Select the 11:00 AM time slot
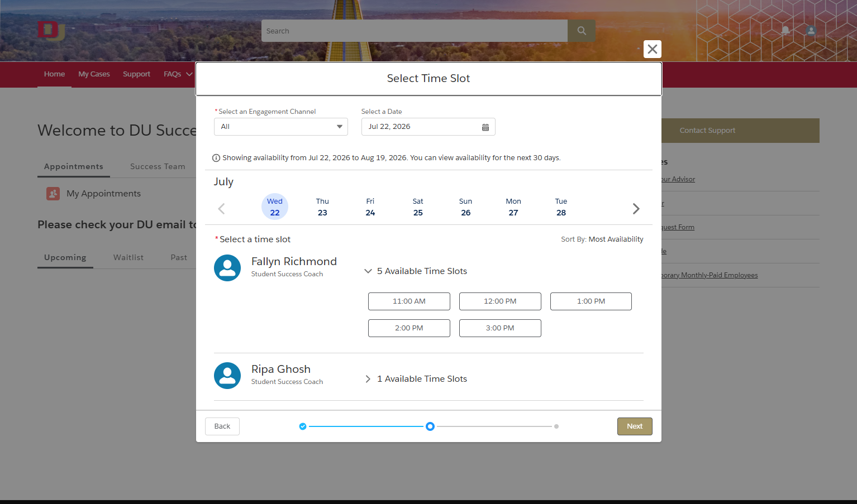The width and height of the screenshot is (857, 504). point(409,301)
